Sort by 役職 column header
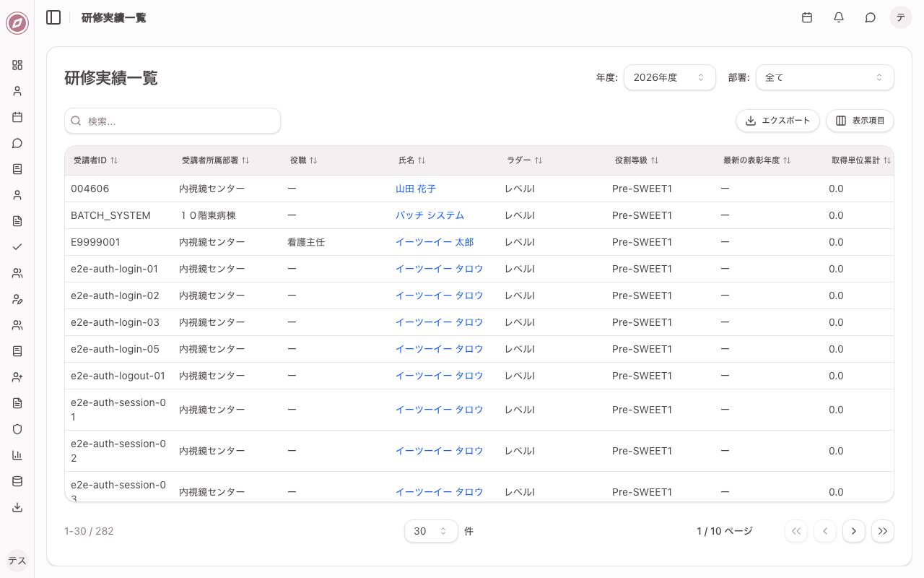924x578 pixels. 304,160
